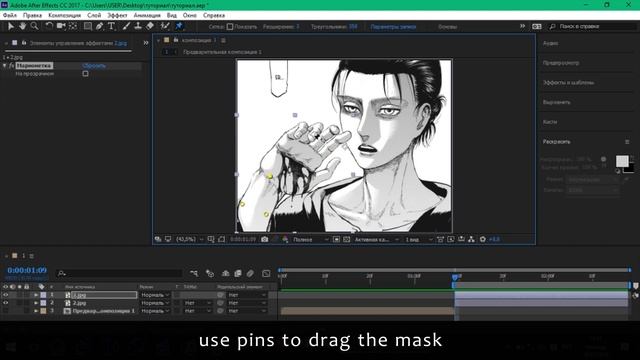Hide layer 2 '2.jpg' with eye icon
This screenshot has width=640, height=360.
click(x=6, y=303)
